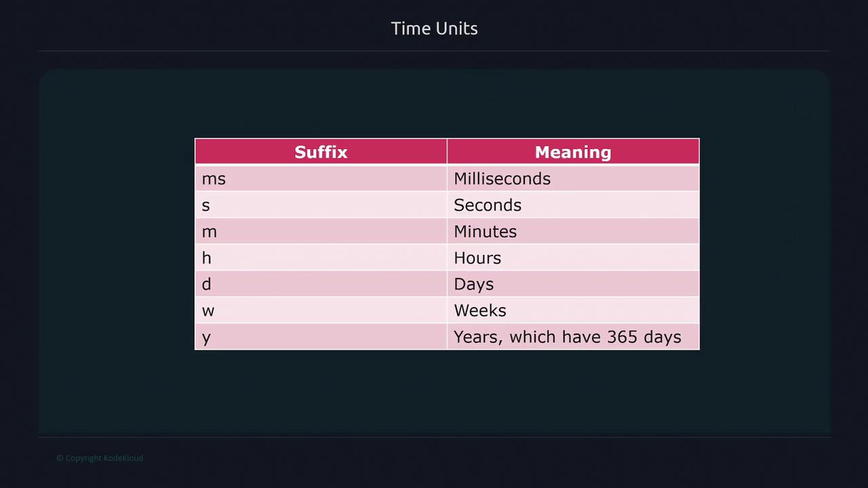Click the "KodeKloud" name in footer
The width and height of the screenshot is (868, 488).
click(x=123, y=458)
